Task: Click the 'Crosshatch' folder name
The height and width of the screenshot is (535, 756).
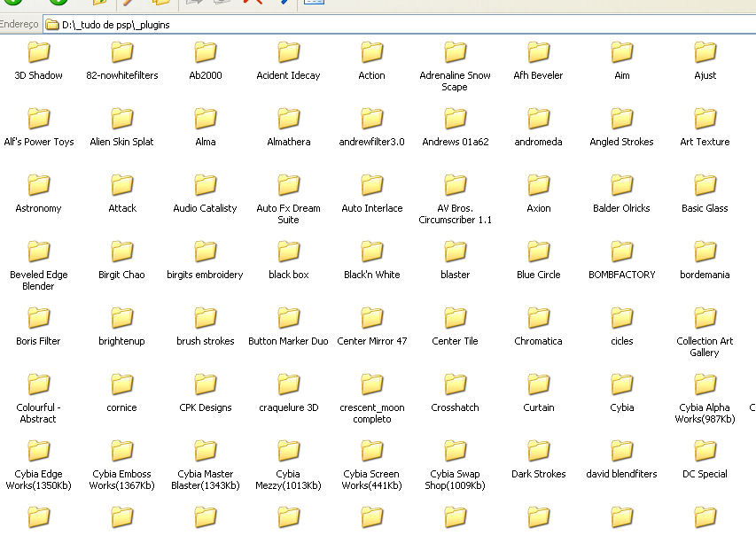Action: click(456, 407)
